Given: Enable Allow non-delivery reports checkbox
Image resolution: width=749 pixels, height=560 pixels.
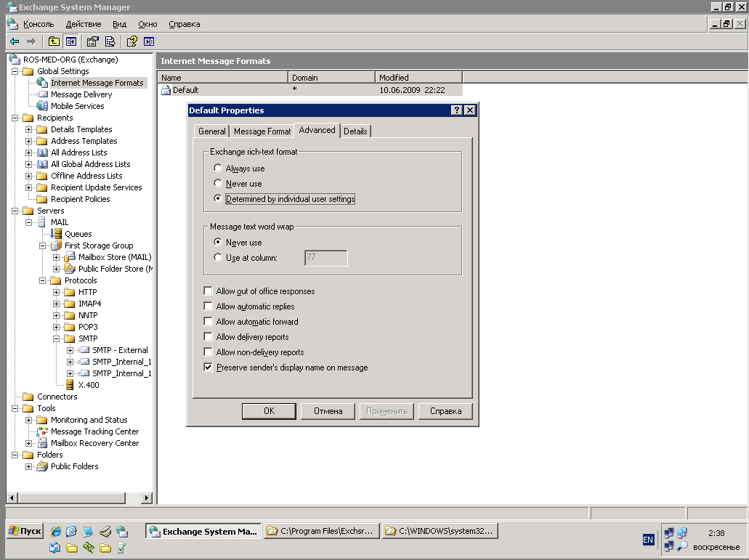Looking at the screenshot, I should coord(208,352).
